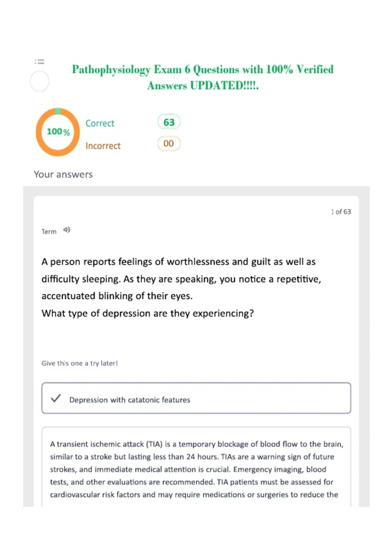Click the Answers UPDATED title line
This screenshot has width=392, height=556.
203,85
